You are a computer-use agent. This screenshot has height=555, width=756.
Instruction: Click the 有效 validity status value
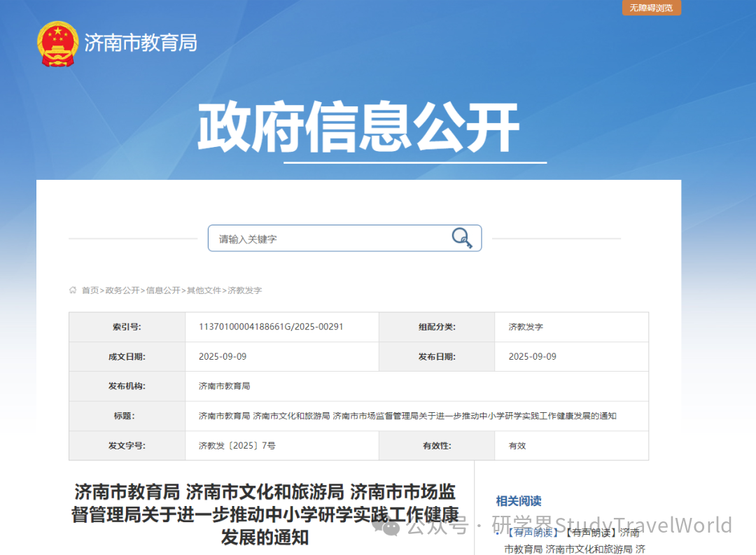(517, 446)
